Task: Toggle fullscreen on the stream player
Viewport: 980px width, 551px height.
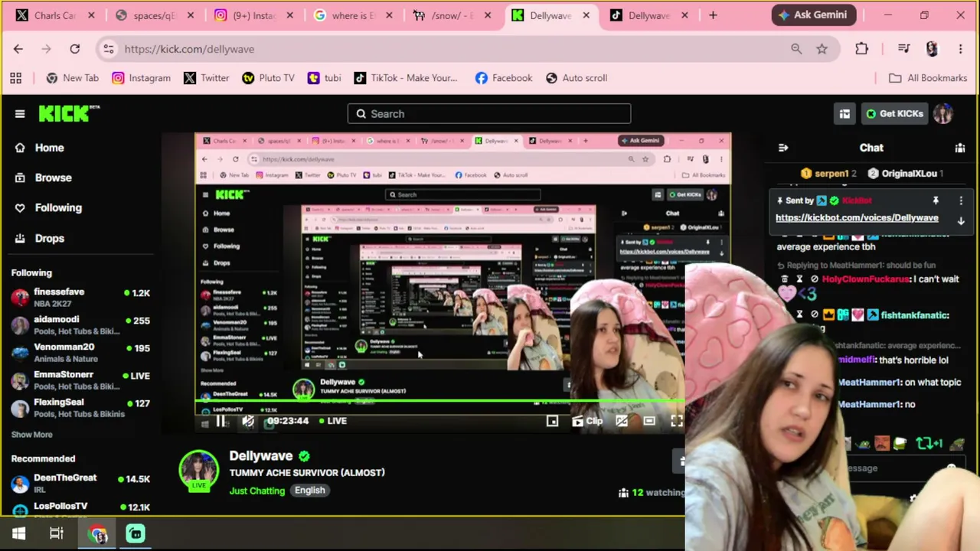Action: point(677,421)
